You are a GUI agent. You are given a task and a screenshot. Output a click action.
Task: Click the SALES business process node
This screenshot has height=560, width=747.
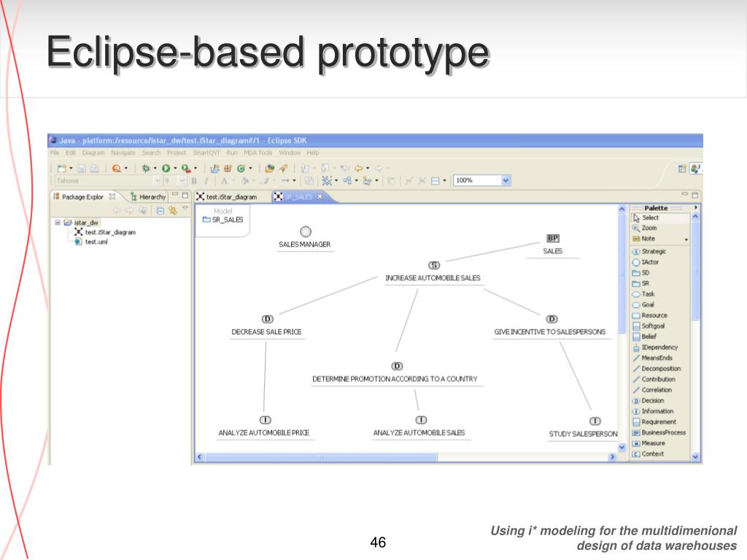tap(553, 245)
